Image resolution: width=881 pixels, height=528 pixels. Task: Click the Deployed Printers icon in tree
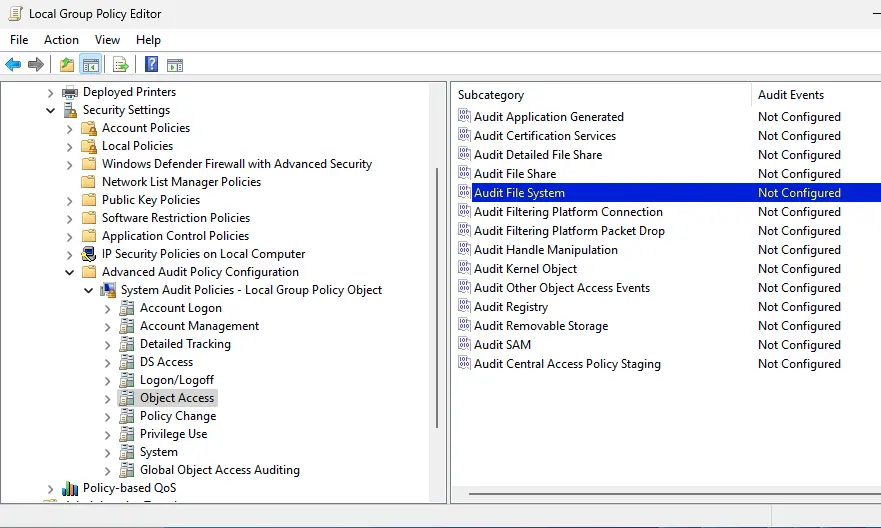click(x=70, y=92)
